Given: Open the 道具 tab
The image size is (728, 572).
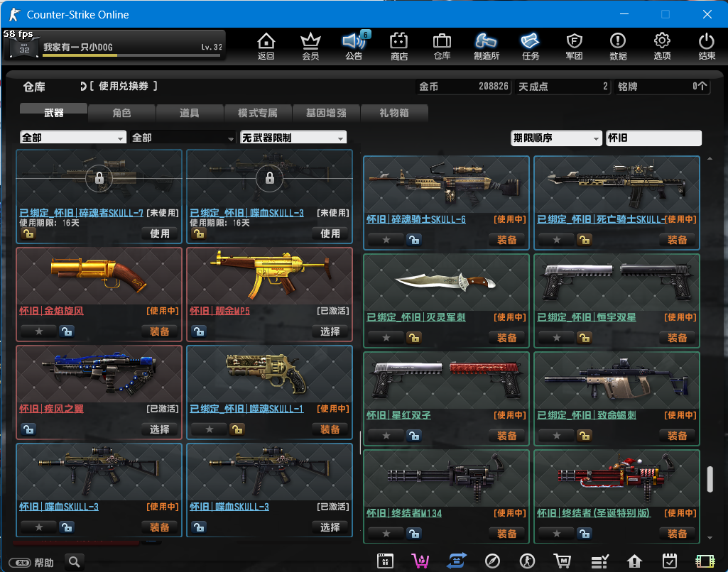Looking at the screenshot, I should (x=190, y=112).
